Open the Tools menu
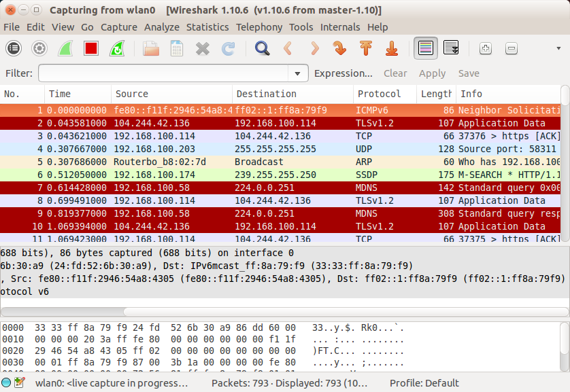570x392 pixels. pos(301,27)
